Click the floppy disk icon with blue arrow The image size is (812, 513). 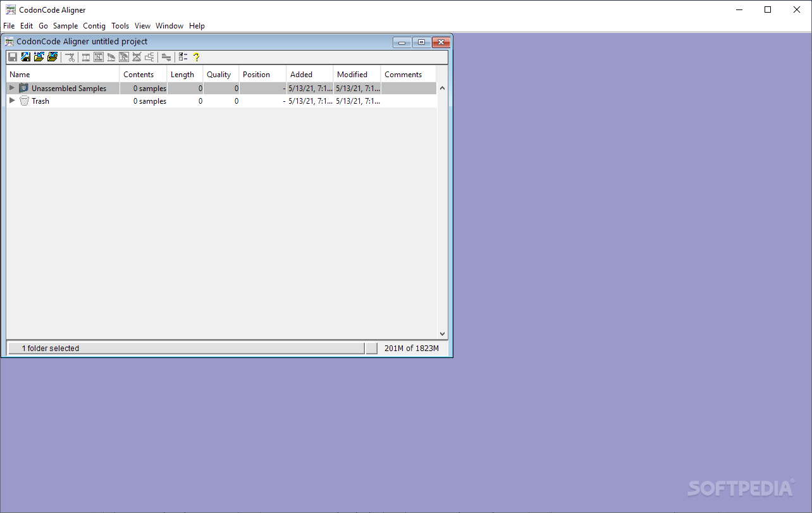point(26,57)
